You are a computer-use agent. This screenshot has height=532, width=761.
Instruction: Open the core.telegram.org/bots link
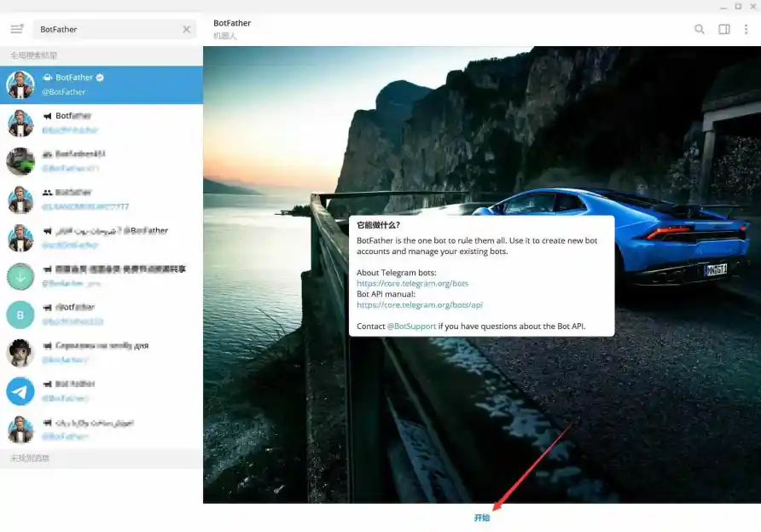(x=412, y=283)
